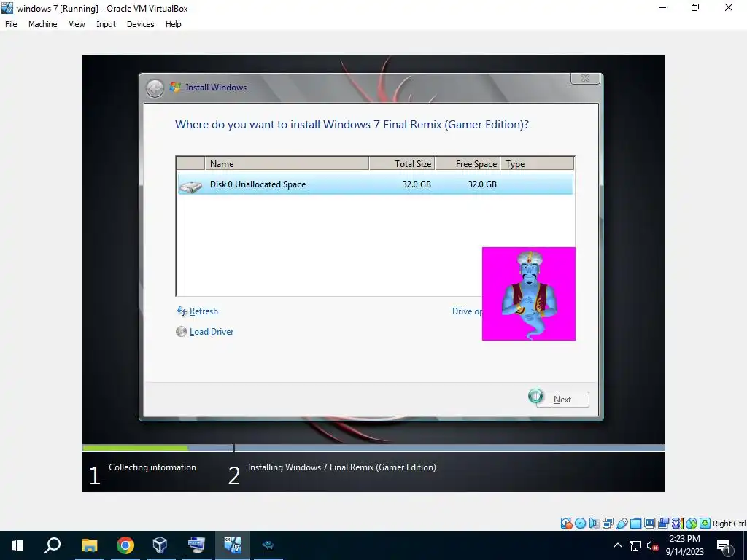Launch Google Chrome from the taskbar
This screenshot has height=560, width=747.
[x=125, y=545]
